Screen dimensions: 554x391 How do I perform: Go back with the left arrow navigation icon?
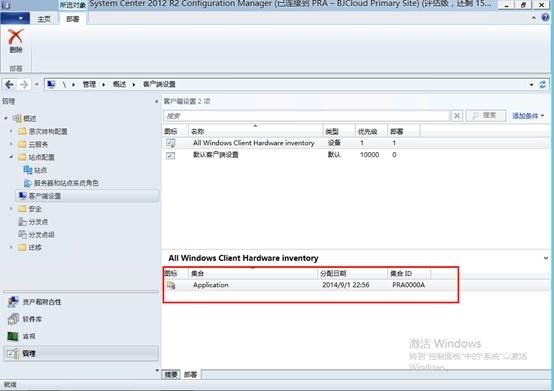click(10, 84)
